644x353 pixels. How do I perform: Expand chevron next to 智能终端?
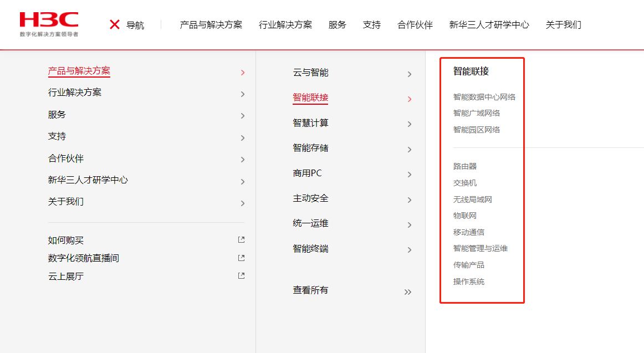410,250
